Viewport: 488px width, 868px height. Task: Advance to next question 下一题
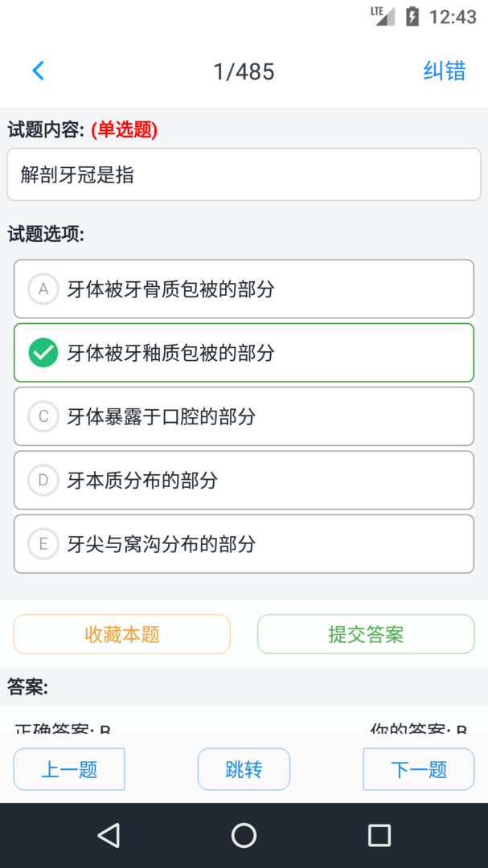(418, 769)
